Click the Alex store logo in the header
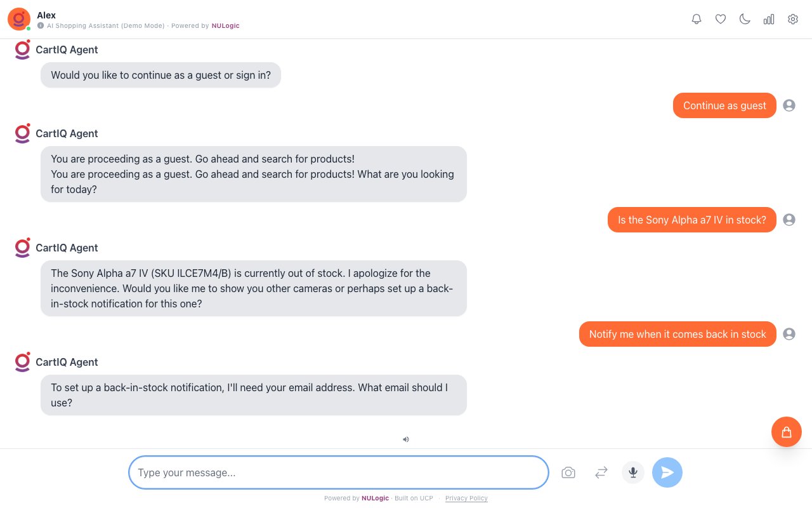The image size is (812, 508). pos(19,19)
